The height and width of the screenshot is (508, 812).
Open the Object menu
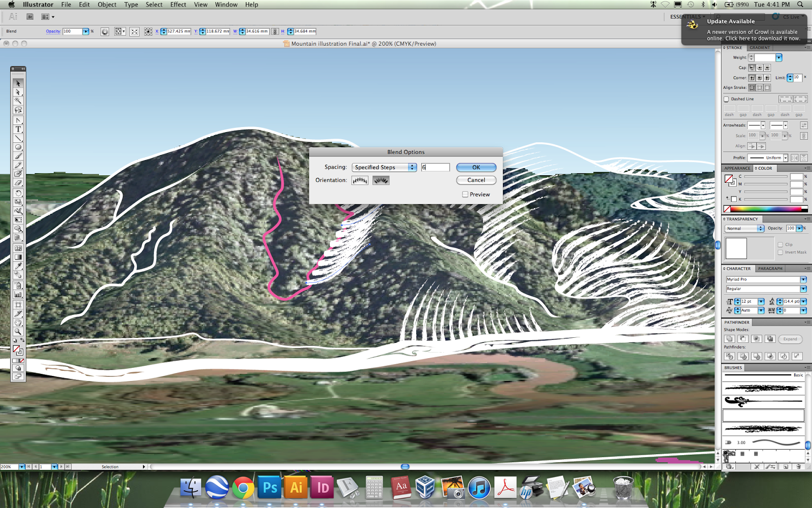pos(107,5)
